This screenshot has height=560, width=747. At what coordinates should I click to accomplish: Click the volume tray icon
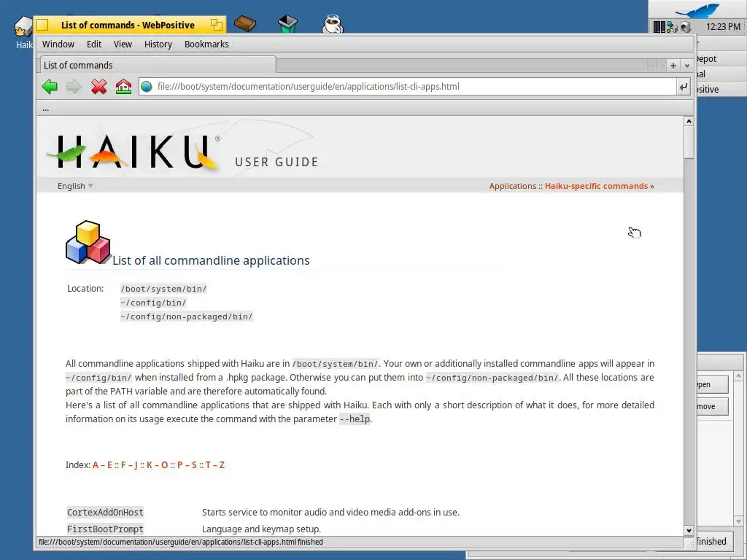pyautogui.click(x=685, y=27)
